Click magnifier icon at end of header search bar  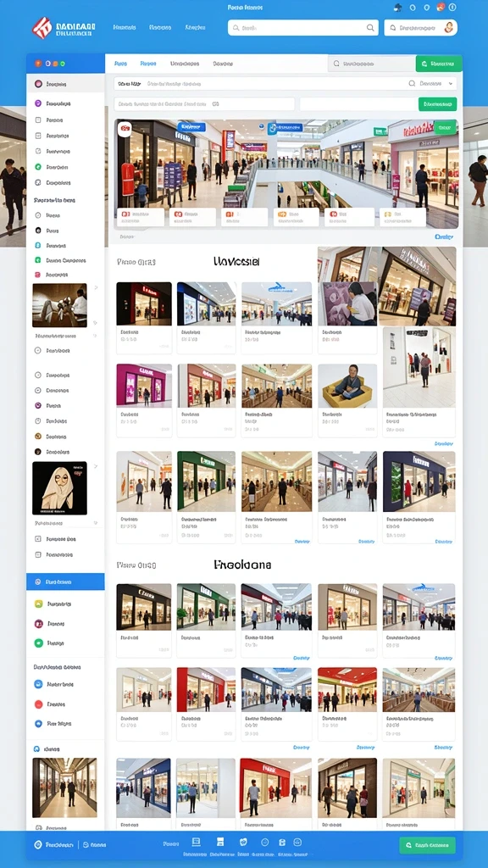[370, 28]
